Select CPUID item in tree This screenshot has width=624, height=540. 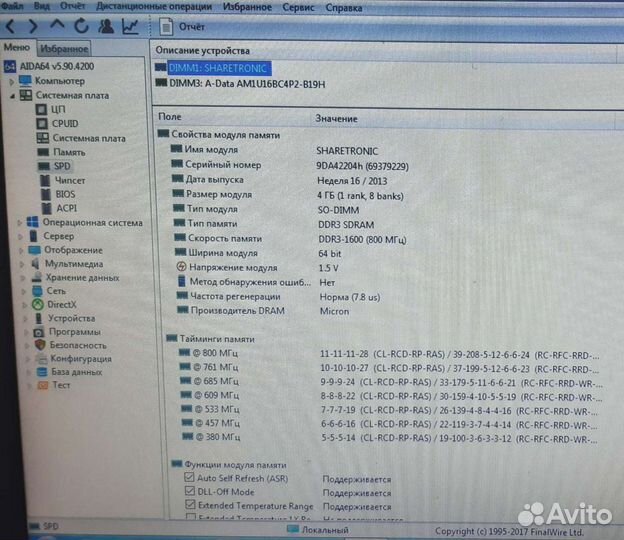point(65,123)
